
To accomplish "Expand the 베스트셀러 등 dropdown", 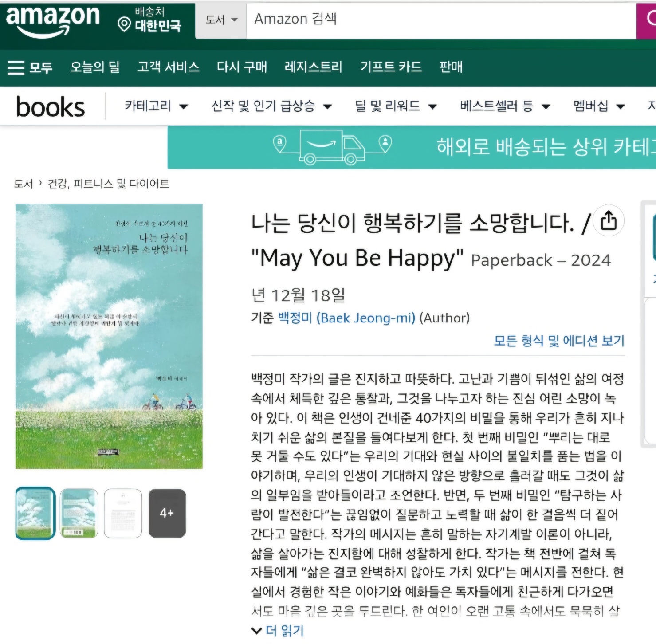I will click(x=505, y=106).
